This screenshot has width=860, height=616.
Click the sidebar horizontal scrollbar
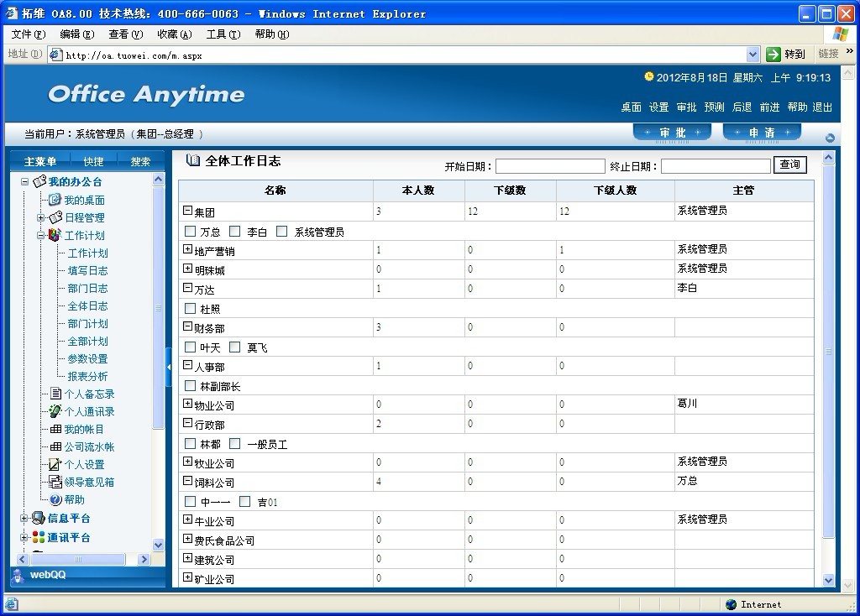[x=80, y=559]
